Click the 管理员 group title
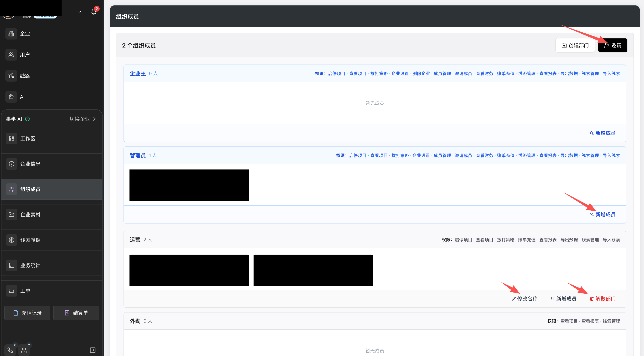The height and width of the screenshot is (356, 644). [x=138, y=155]
